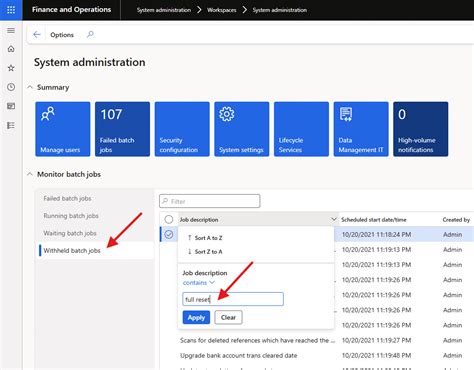The width and height of the screenshot is (474, 370).
Task: Open Workspaces icon in the sidebar
Action: pos(11,106)
